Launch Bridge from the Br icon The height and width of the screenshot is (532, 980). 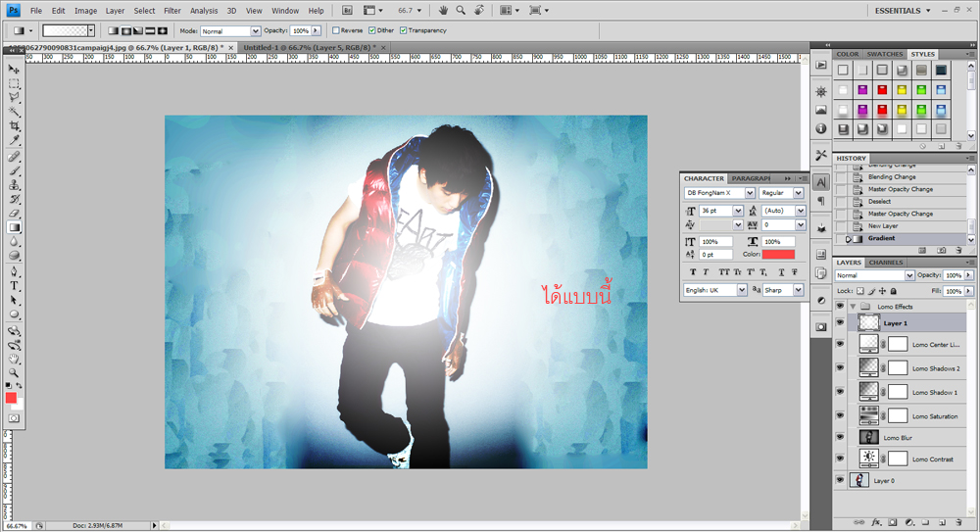click(348, 10)
